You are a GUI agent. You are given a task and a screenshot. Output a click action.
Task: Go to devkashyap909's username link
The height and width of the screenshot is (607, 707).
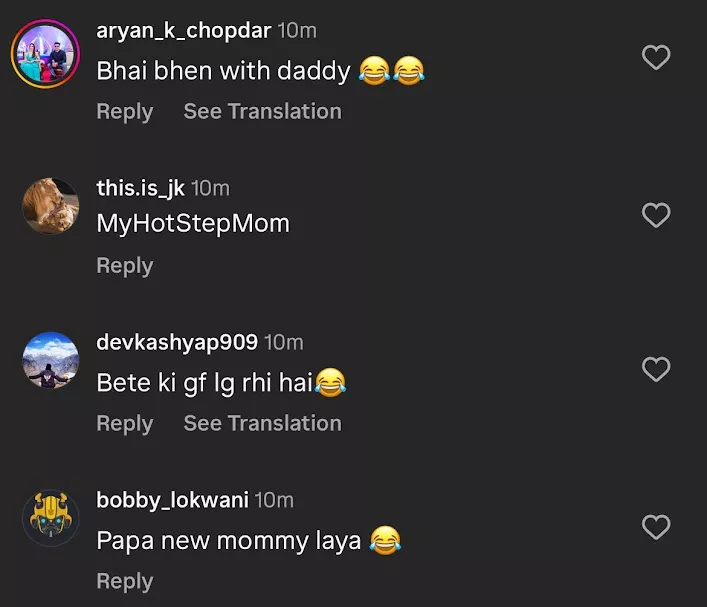177,343
